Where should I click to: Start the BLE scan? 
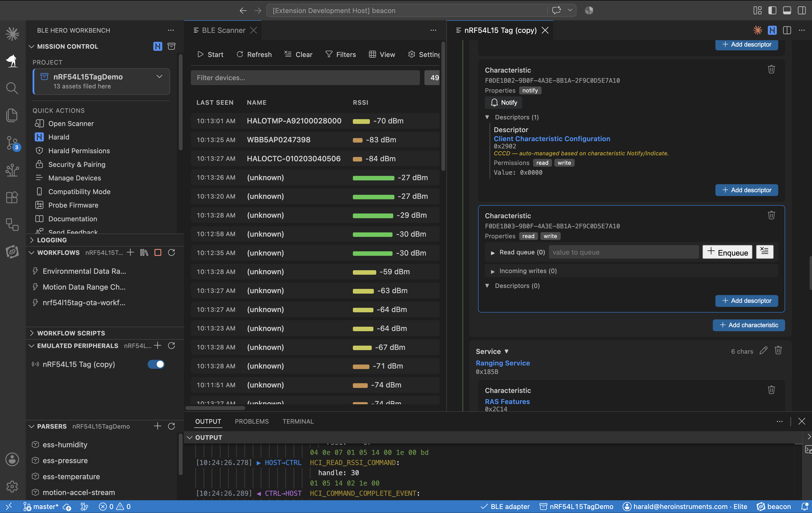point(210,54)
